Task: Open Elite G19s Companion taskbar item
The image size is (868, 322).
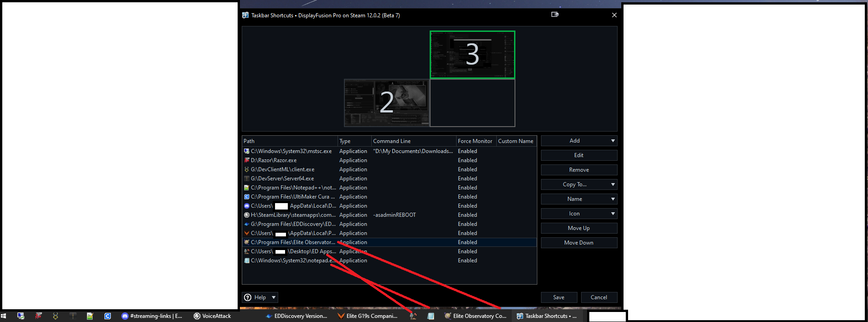Action: 368,316
